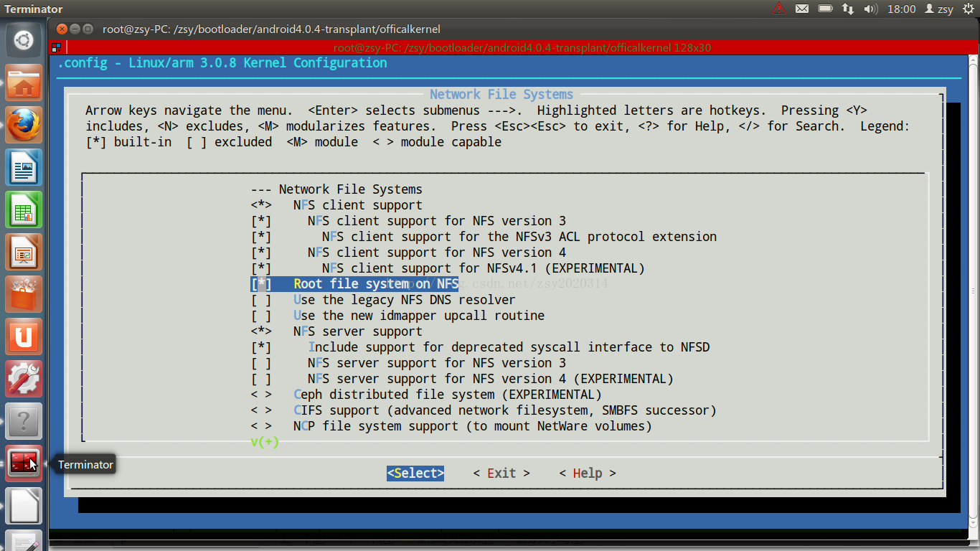Open Ubuntu One icon in launcher
980x551 pixels.
(x=24, y=337)
